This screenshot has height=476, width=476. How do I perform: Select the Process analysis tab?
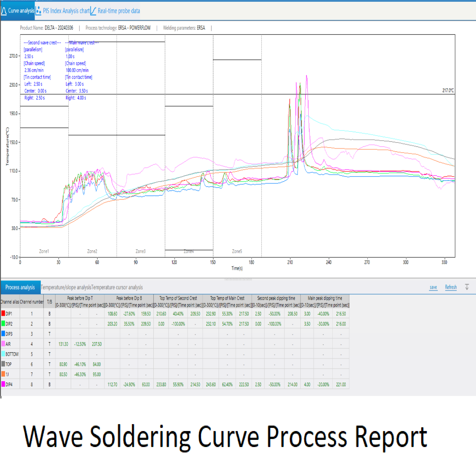pyautogui.click(x=20, y=287)
